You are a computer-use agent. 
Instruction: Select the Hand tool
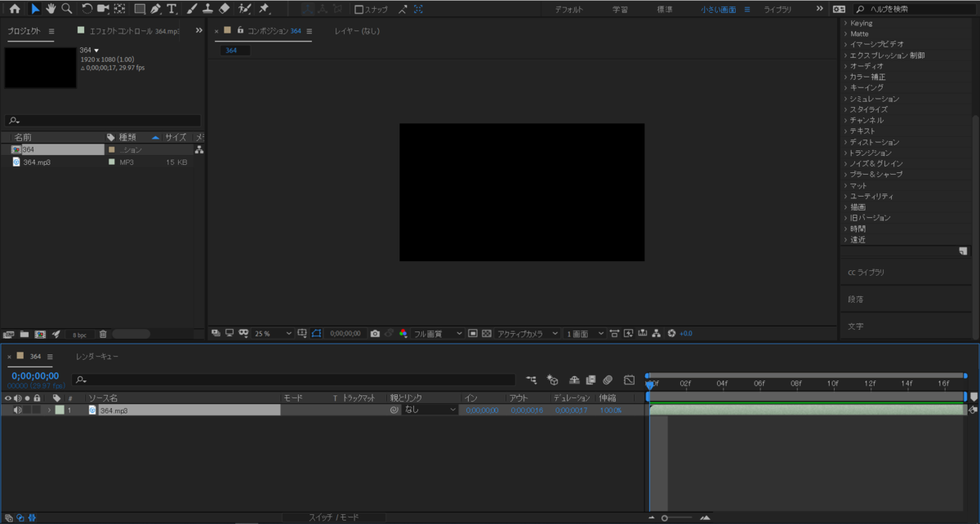click(x=51, y=9)
